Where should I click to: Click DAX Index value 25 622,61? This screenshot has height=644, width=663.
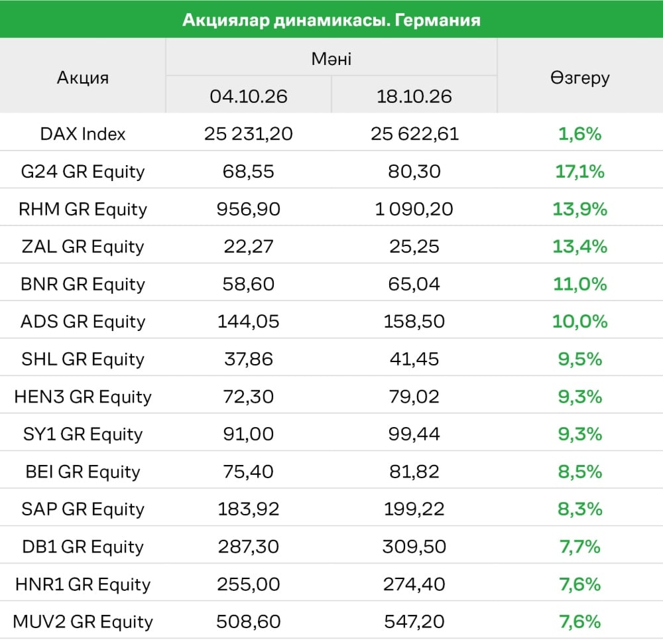tap(414, 134)
